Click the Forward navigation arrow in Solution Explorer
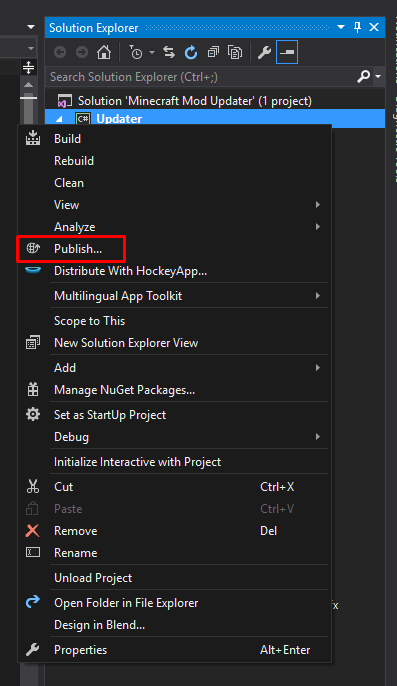397x686 pixels. 82,52
